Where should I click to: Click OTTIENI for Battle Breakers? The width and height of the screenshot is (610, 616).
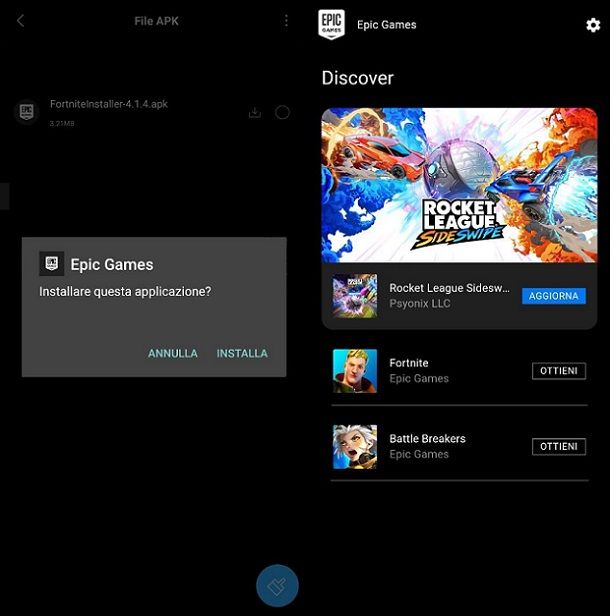pyautogui.click(x=559, y=447)
